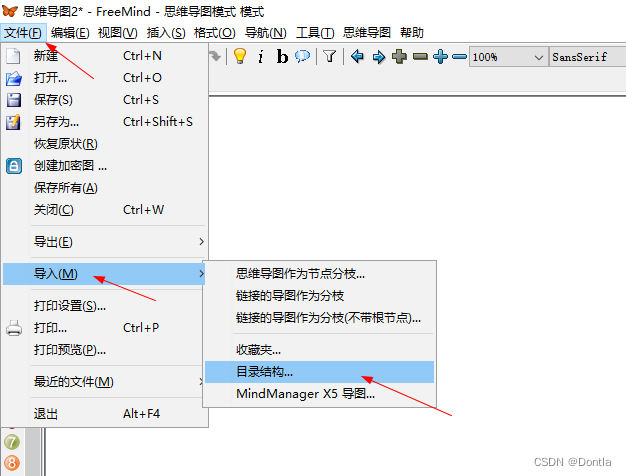Click the cloud speech bubble icon
Viewport: 626px width, 476px height.
coord(303,56)
